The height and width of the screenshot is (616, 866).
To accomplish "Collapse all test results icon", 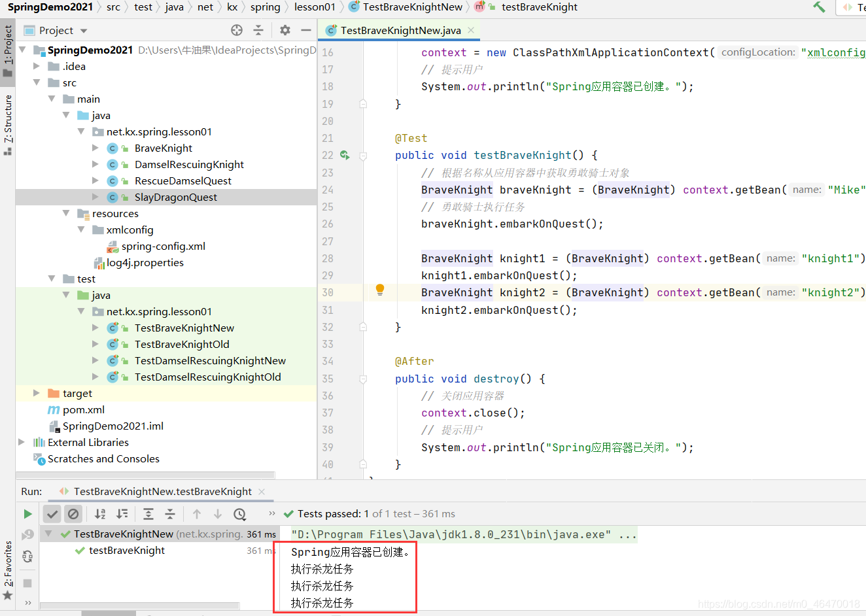I will coord(170,514).
